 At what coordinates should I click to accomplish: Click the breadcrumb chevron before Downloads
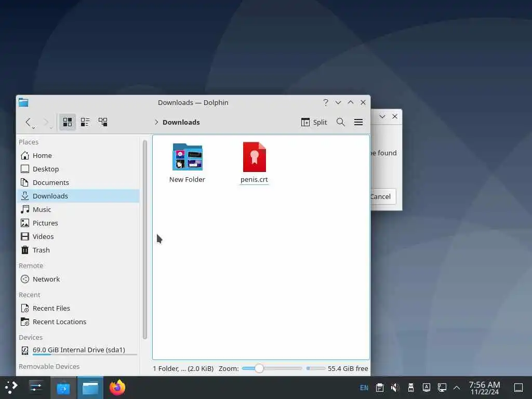(156, 122)
